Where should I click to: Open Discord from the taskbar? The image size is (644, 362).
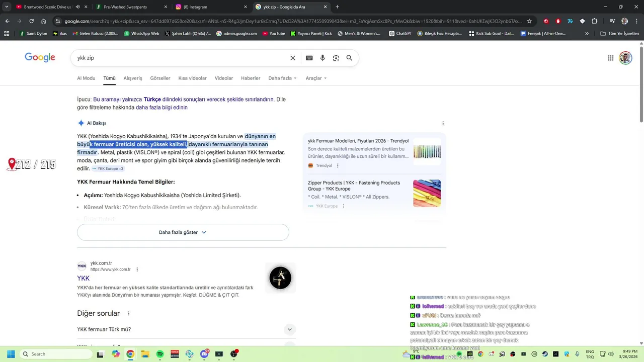[x=204, y=354]
